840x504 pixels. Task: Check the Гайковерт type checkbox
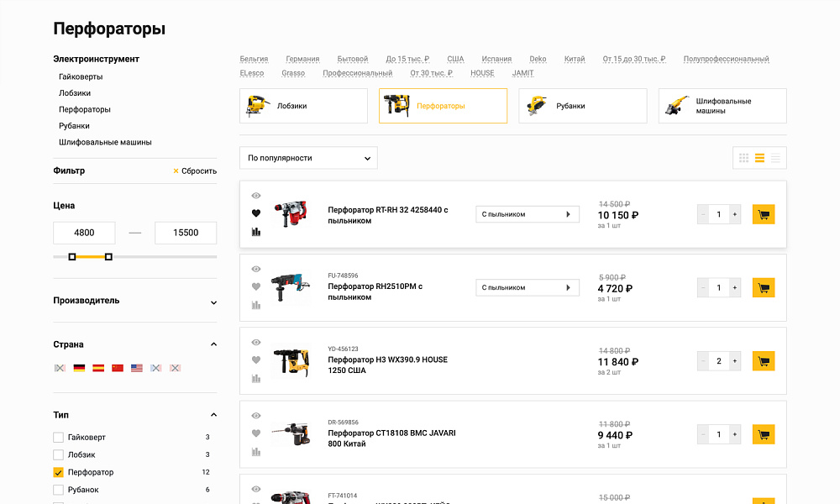(58, 437)
